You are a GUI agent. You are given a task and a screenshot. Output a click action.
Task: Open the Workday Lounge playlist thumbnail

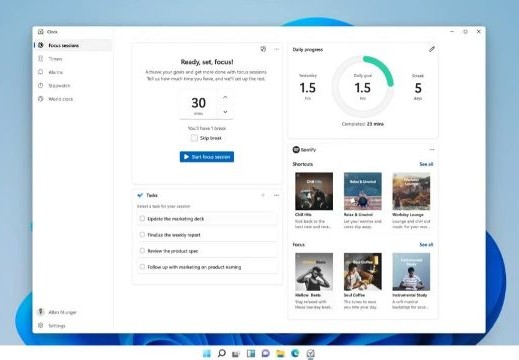pyautogui.click(x=411, y=191)
